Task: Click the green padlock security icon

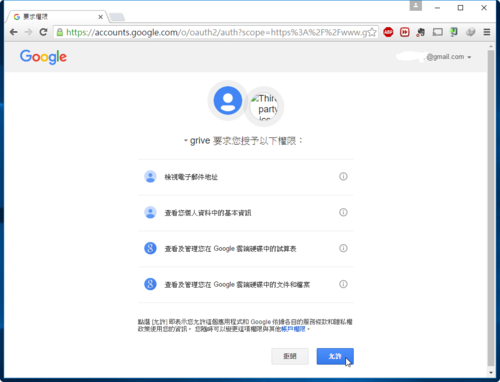Action: point(60,32)
